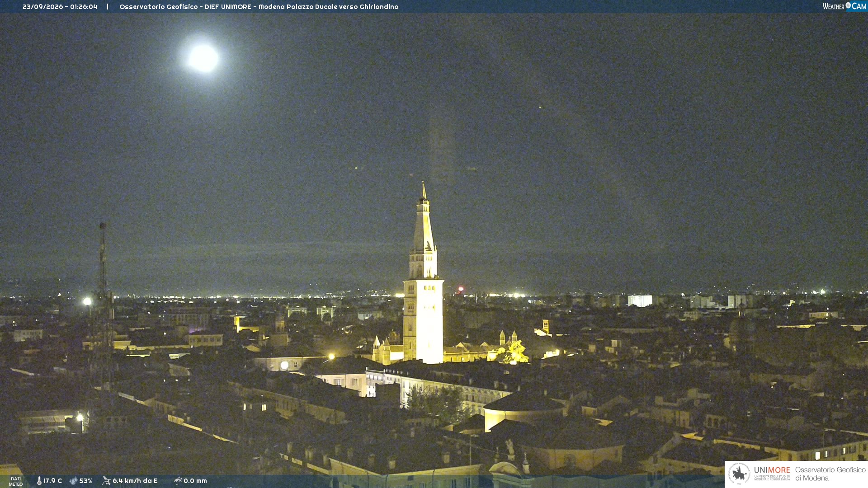868x488 pixels.
Task: Click the rain umbrella icon
Action: coord(178,481)
